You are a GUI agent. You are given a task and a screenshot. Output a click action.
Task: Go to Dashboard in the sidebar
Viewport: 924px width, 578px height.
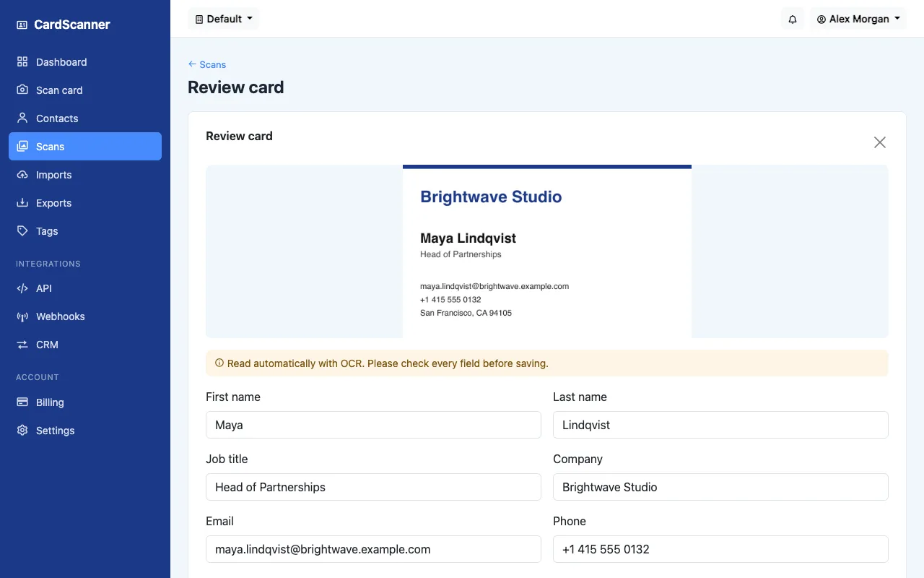(85, 62)
